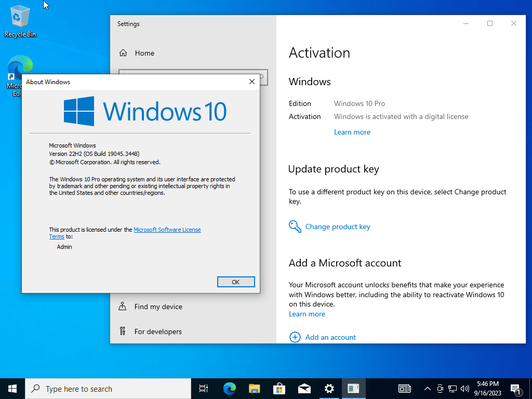Click Learn more under Add a Microsoft account
532x399 pixels.
[x=307, y=314]
